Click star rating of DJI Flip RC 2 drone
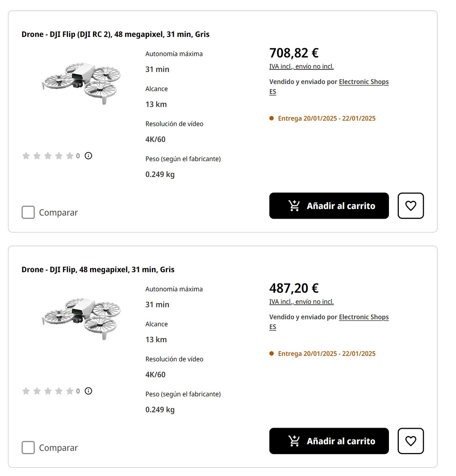The image size is (456, 476). click(x=48, y=156)
